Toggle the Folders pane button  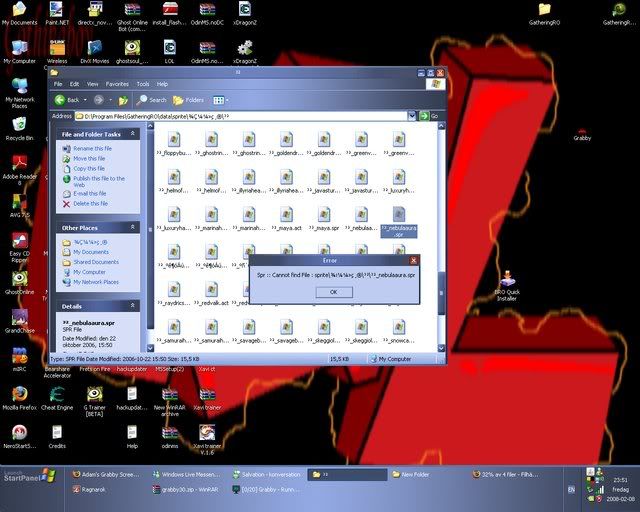coord(188,100)
